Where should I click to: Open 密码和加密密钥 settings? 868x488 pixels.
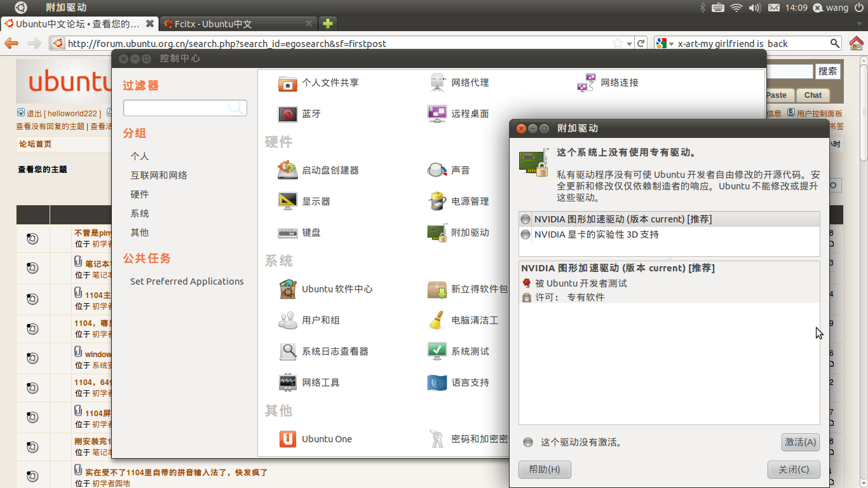468,439
